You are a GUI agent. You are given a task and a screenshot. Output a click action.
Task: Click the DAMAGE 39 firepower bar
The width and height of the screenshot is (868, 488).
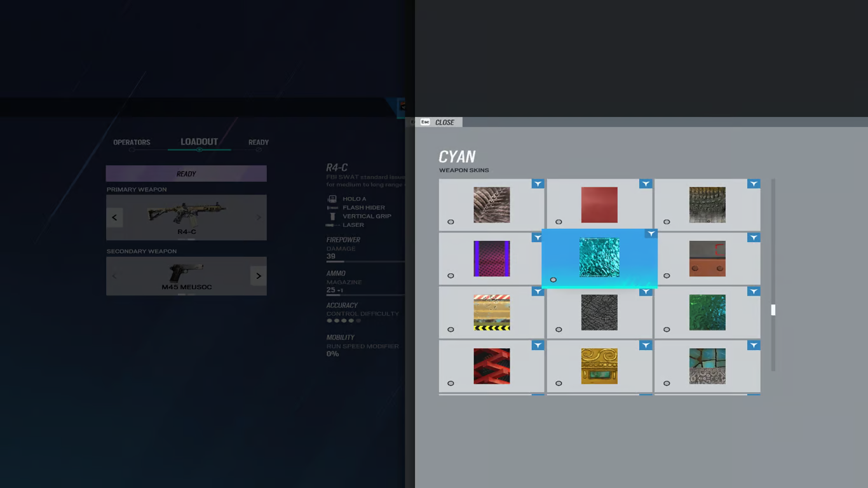(365, 261)
